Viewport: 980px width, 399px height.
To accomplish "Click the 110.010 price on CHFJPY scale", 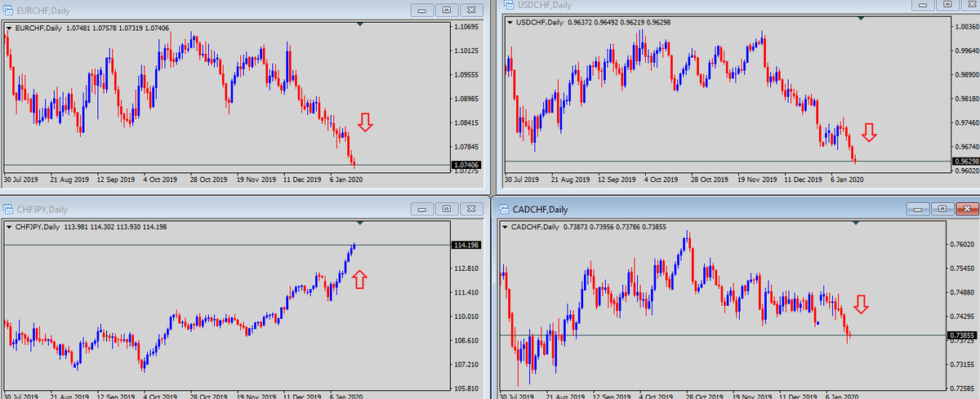I will pyautogui.click(x=466, y=317).
